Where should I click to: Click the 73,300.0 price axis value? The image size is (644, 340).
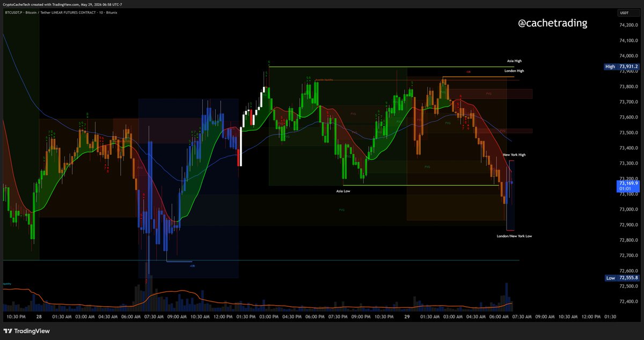coord(629,164)
